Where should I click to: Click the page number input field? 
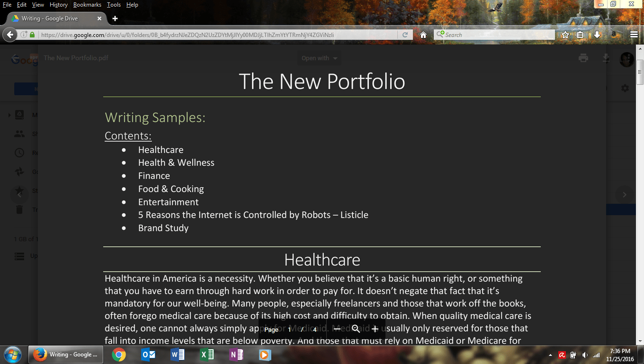point(289,329)
